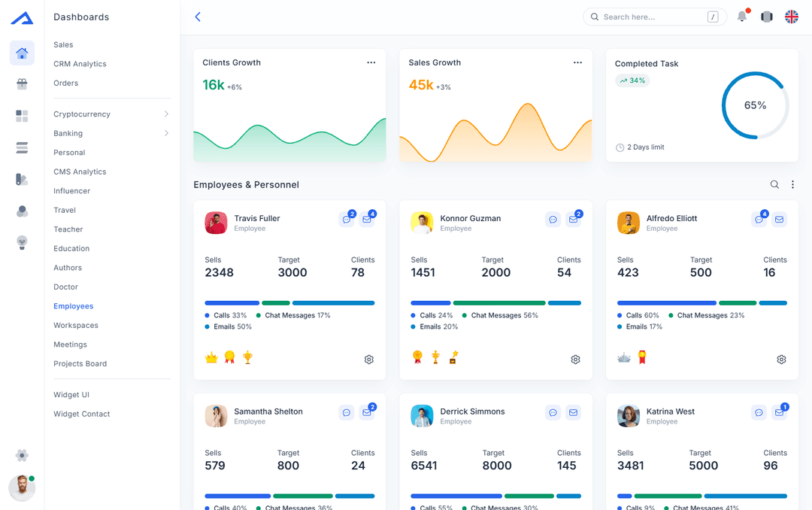This screenshot has height=510, width=812.
Task: Click the 34% trend badge
Action: click(632, 80)
